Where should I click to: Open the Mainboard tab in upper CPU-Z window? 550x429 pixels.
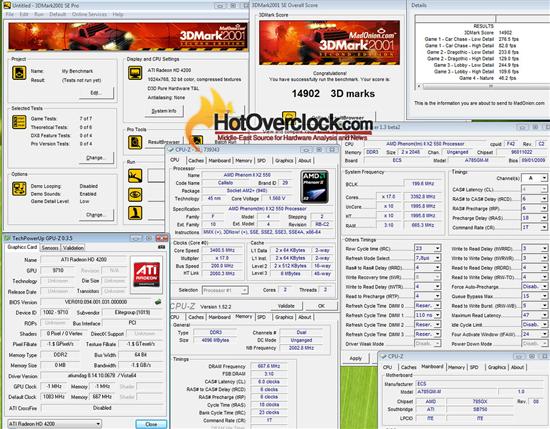click(x=220, y=160)
